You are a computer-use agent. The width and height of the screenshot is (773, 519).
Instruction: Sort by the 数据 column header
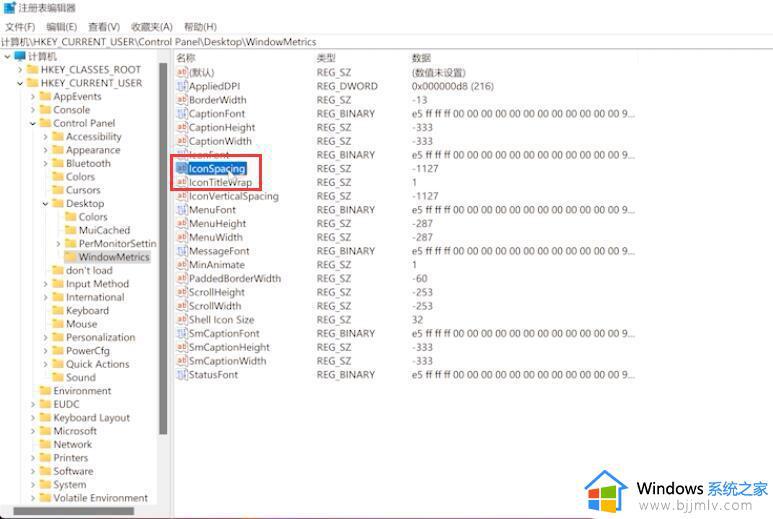click(421, 58)
